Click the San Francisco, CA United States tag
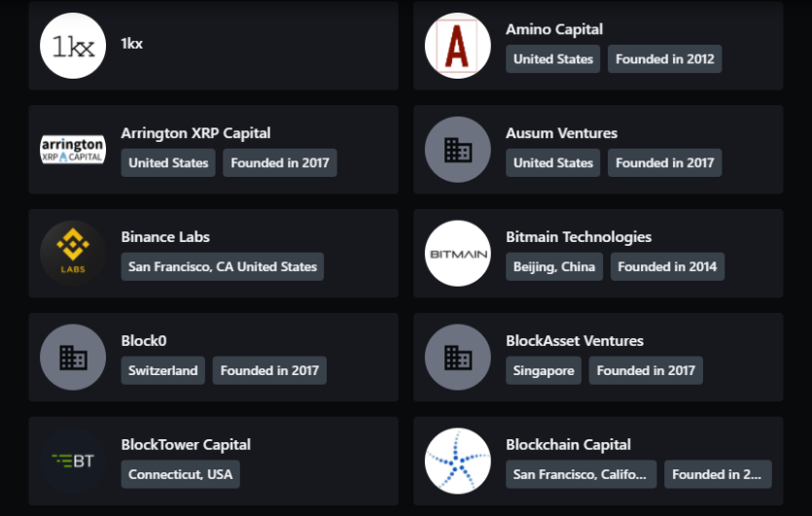The width and height of the screenshot is (812, 516). (222, 267)
